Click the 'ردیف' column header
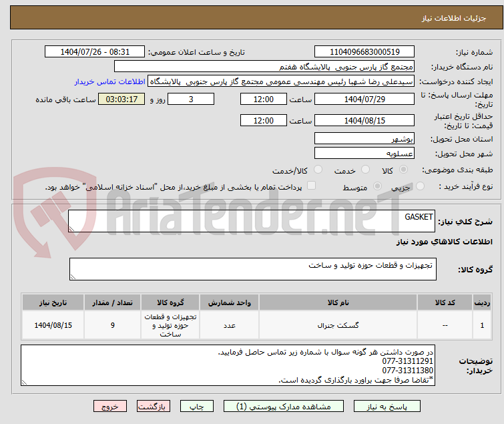The width and height of the screenshot is (504, 424). (482, 302)
